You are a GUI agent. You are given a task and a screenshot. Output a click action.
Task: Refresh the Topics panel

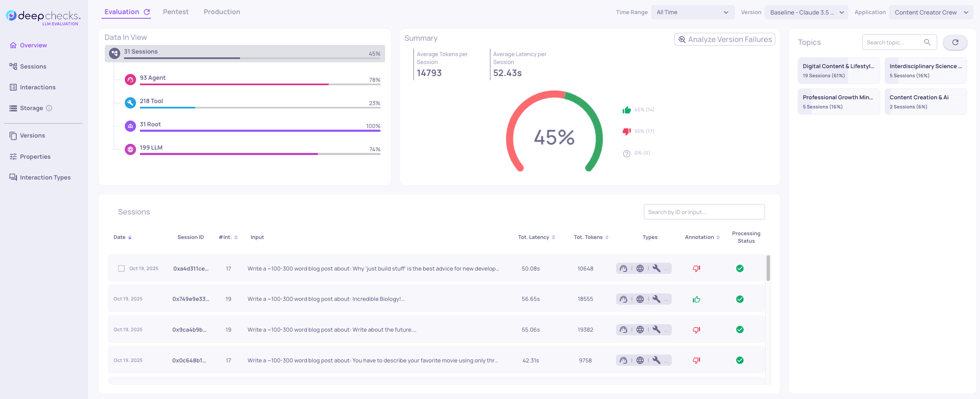tap(955, 42)
